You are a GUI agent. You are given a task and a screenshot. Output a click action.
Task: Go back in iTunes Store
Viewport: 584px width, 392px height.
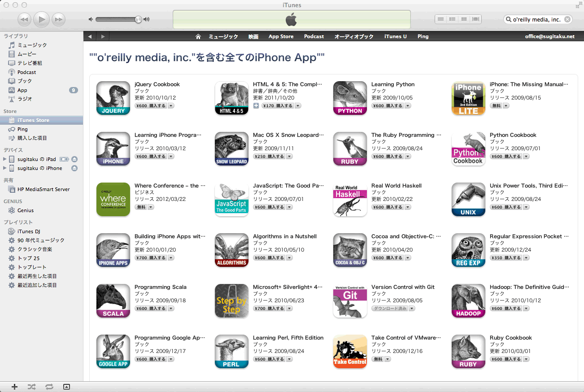(90, 36)
